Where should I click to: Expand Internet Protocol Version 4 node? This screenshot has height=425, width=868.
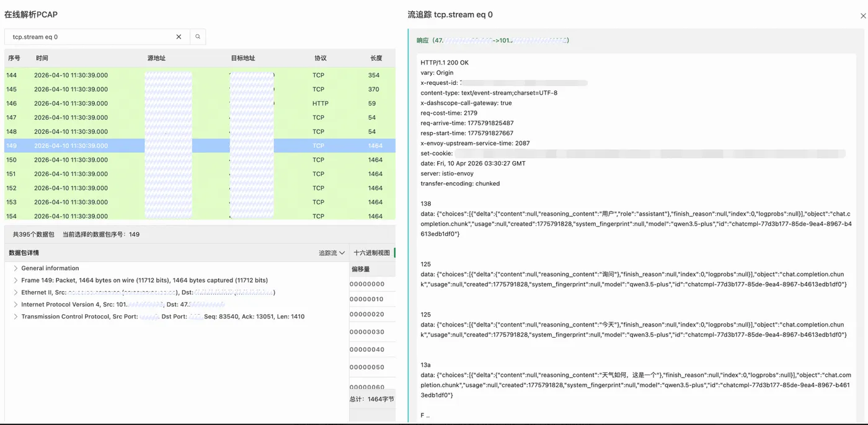point(15,304)
